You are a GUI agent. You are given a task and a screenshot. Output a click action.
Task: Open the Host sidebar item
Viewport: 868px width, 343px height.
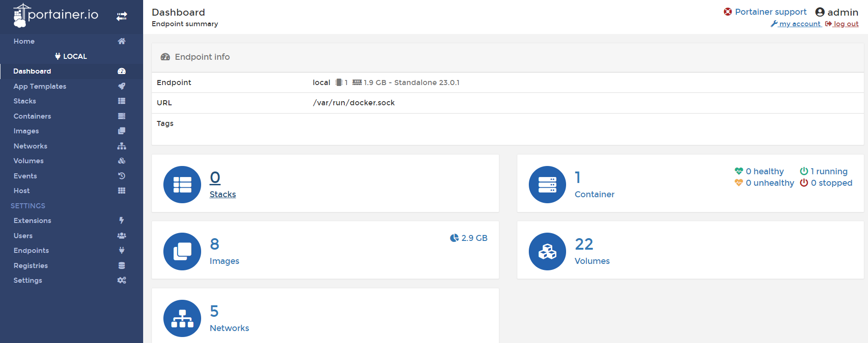[22, 191]
